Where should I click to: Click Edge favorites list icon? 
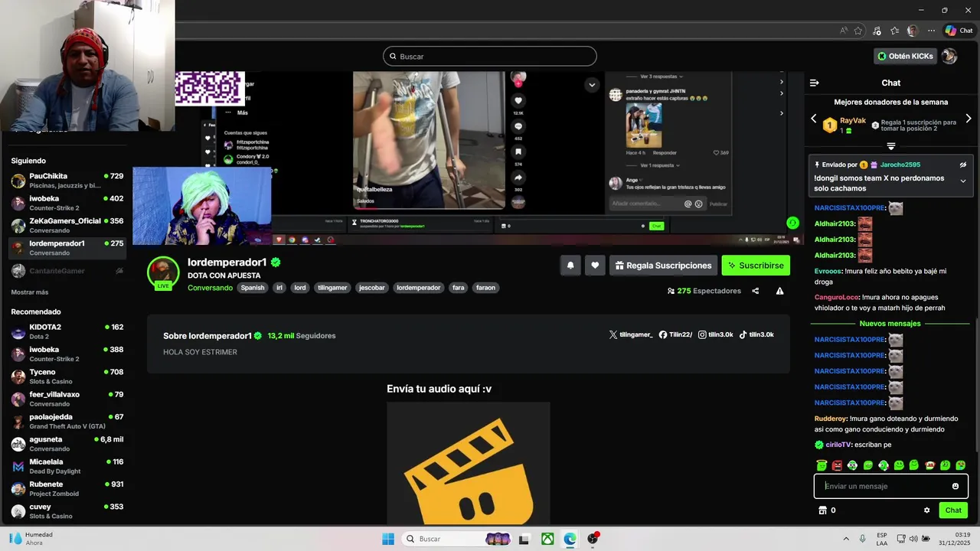[x=894, y=31]
